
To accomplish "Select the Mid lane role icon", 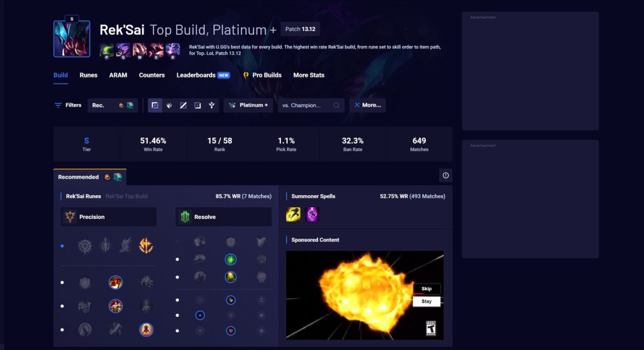I will tap(183, 105).
